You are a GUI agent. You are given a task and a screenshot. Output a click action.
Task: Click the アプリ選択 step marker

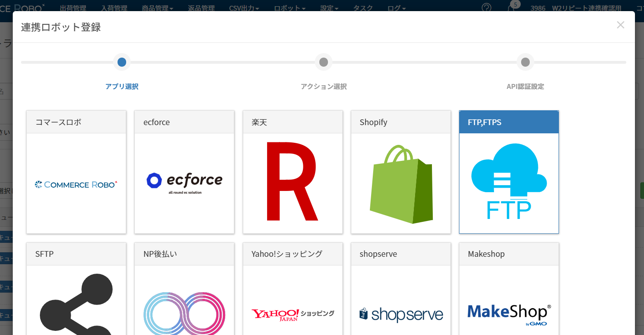[122, 62]
